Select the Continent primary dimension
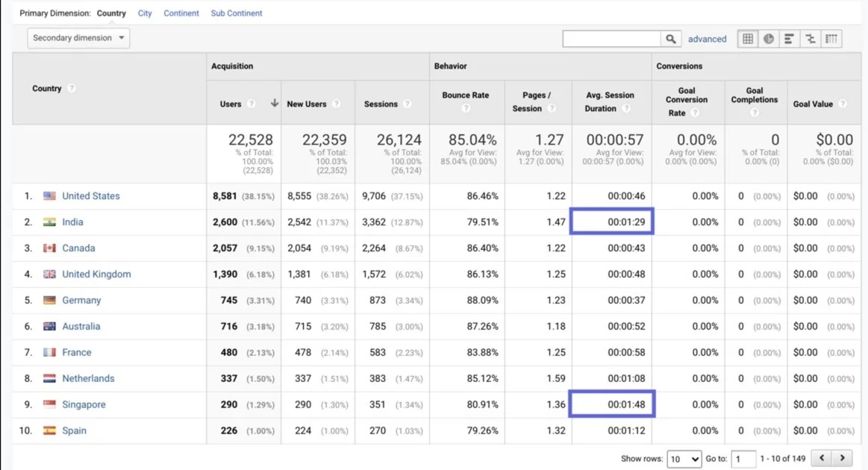This screenshot has height=470, width=868. (181, 13)
